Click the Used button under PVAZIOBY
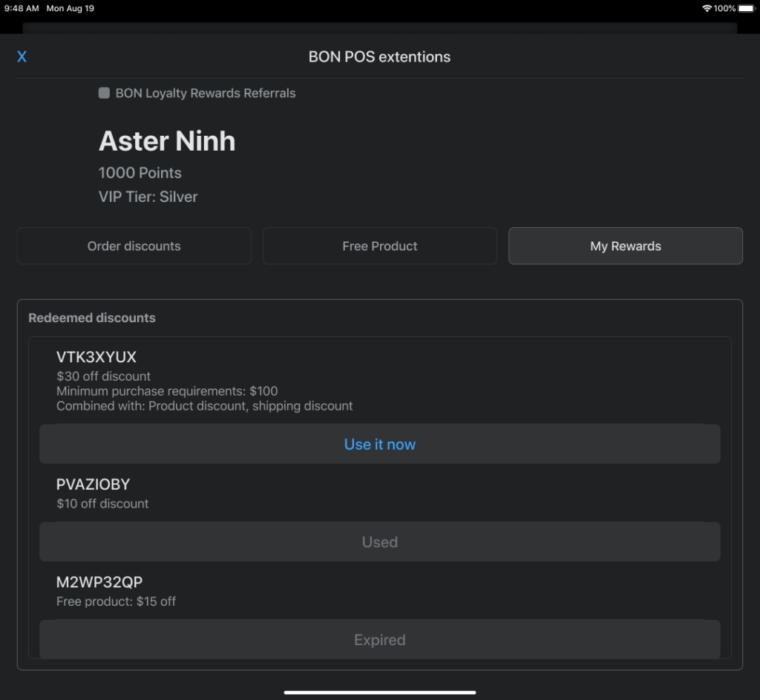 click(379, 542)
